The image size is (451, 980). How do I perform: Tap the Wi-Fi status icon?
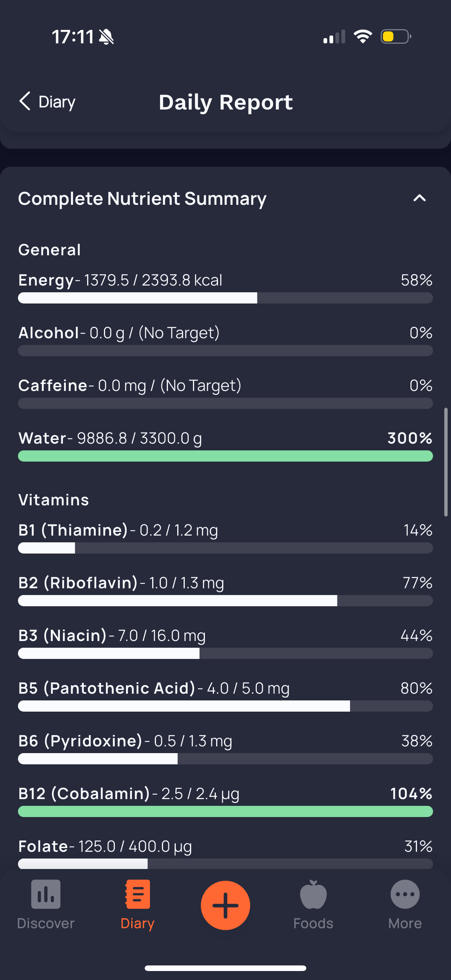[363, 37]
